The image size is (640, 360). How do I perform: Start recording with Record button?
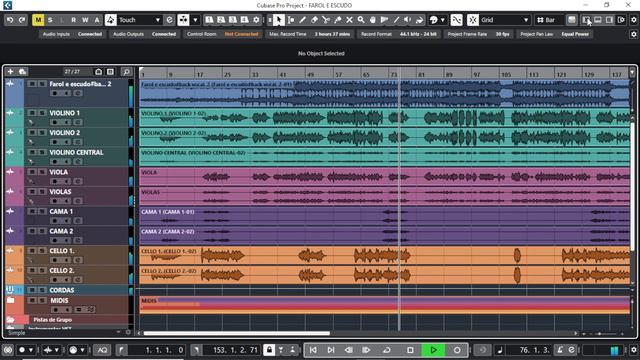click(457, 350)
